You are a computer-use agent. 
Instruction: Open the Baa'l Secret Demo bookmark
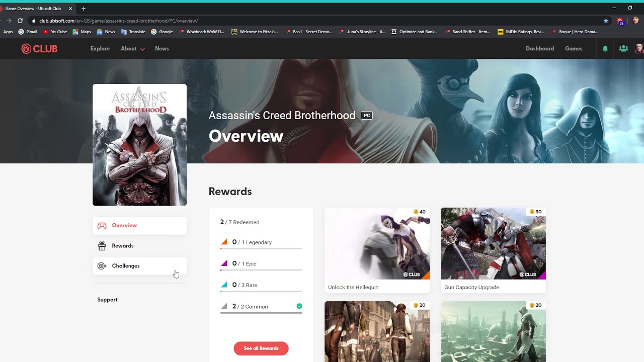coord(309,32)
